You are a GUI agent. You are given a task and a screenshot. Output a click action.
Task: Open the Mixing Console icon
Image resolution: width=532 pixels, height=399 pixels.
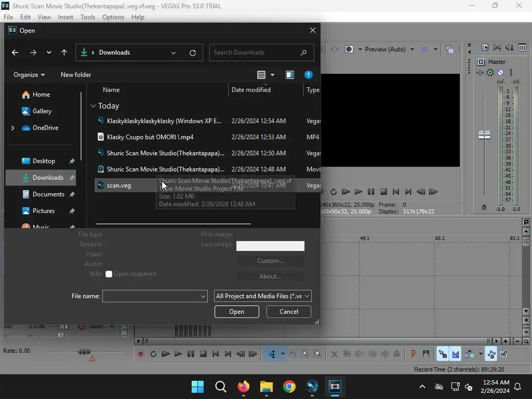(x=522, y=47)
